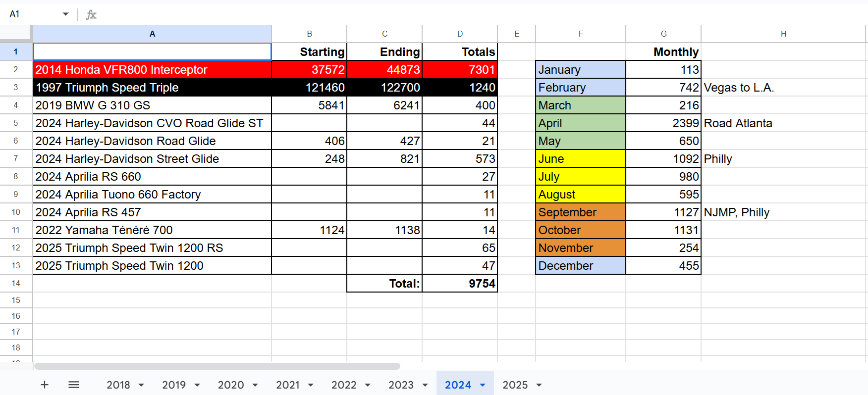Select column F header
This screenshot has height=395, width=868.
pos(581,34)
